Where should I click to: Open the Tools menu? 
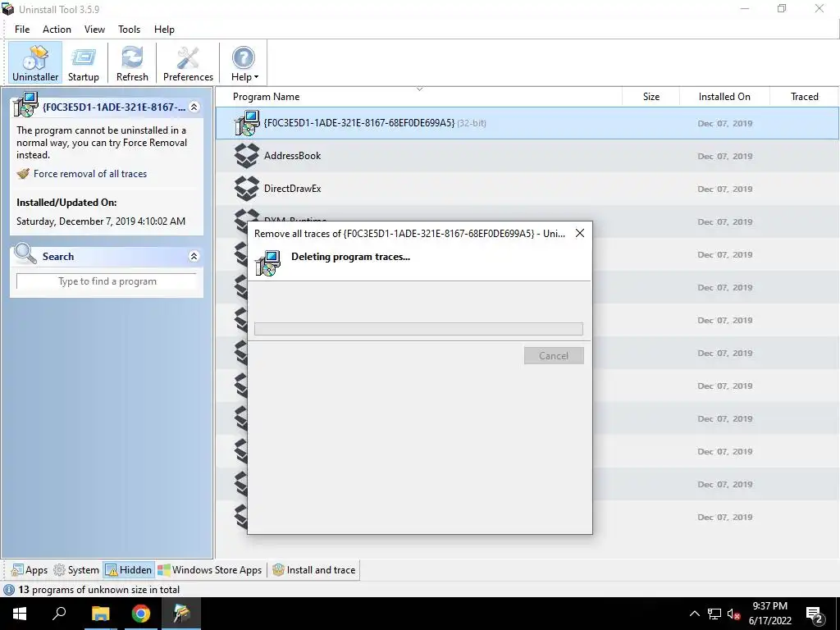click(129, 30)
